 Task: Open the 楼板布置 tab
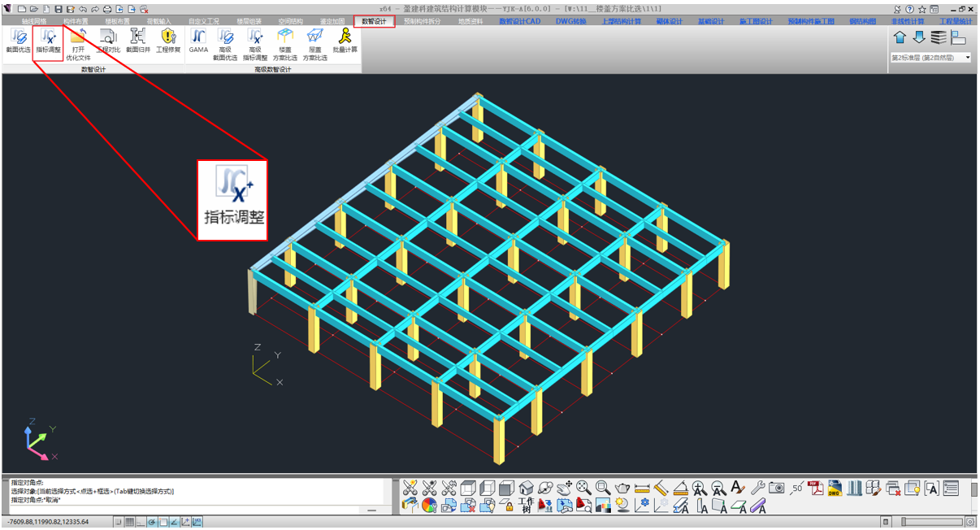click(x=118, y=21)
